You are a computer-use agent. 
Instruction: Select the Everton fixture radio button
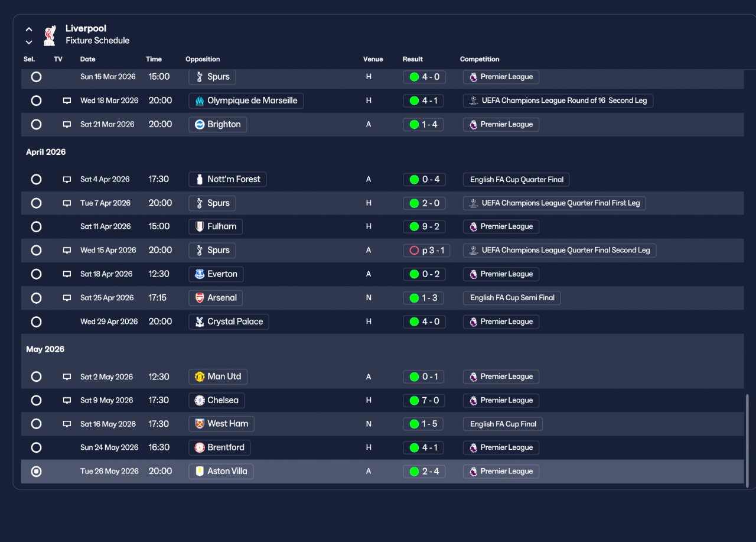36,274
